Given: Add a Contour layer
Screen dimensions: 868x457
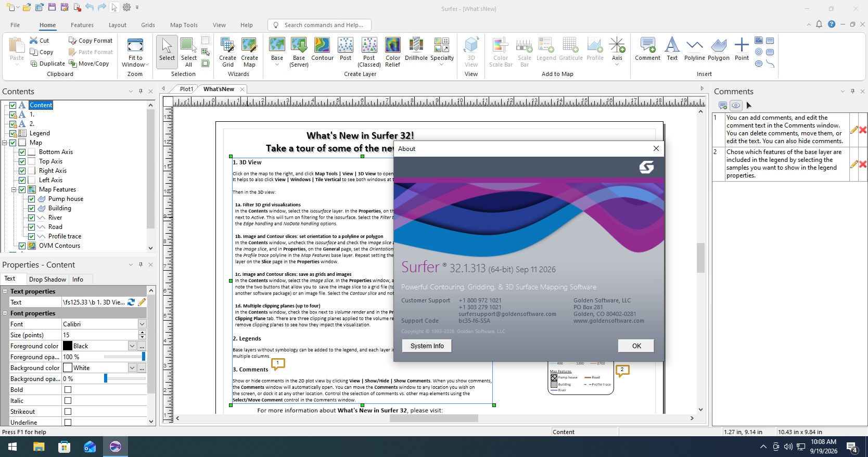Looking at the screenshot, I should coord(322,49).
